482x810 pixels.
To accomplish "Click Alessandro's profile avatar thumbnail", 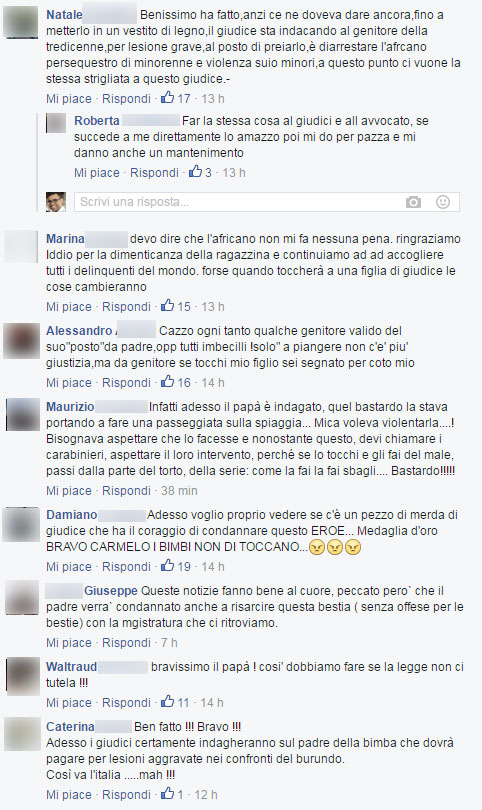I will click(x=21, y=341).
